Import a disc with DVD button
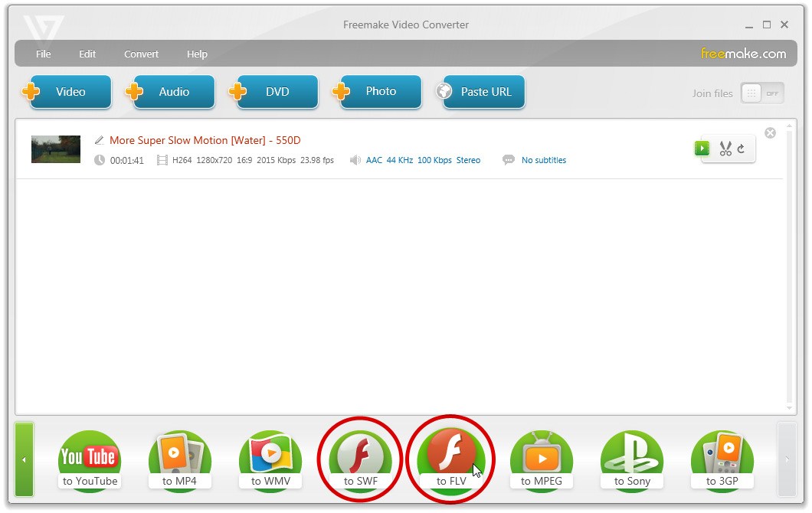 tap(277, 92)
